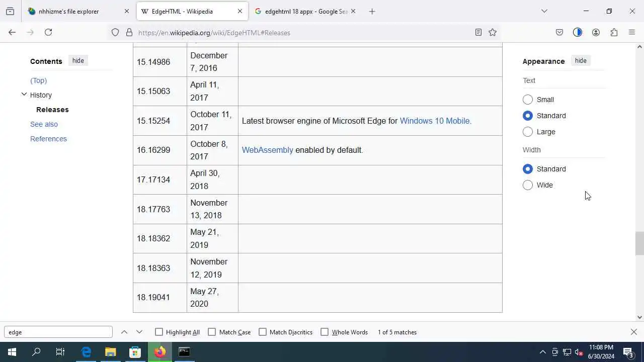Jump to References section
Image resolution: width=644 pixels, height=362 pixels.
point(48,139)
